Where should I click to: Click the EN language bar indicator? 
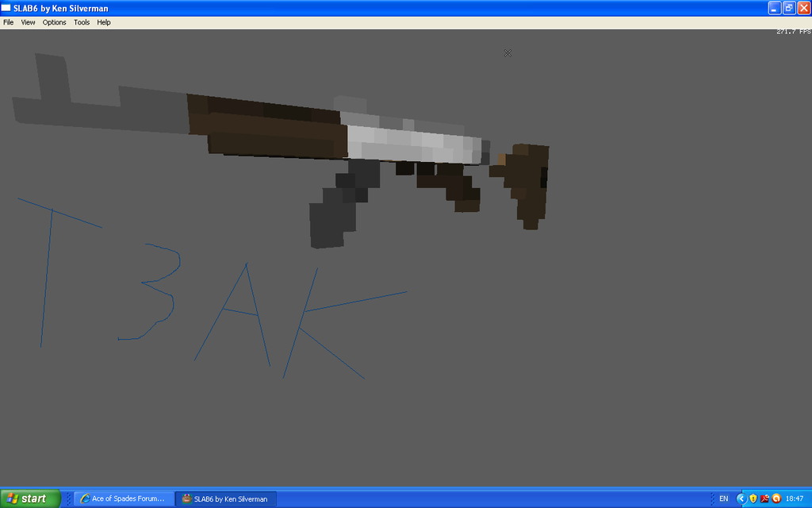tap(724, 499)
